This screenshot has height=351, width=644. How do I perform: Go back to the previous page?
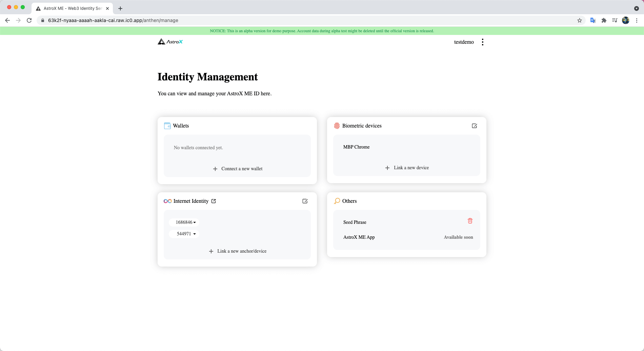[x=7, y=20]
